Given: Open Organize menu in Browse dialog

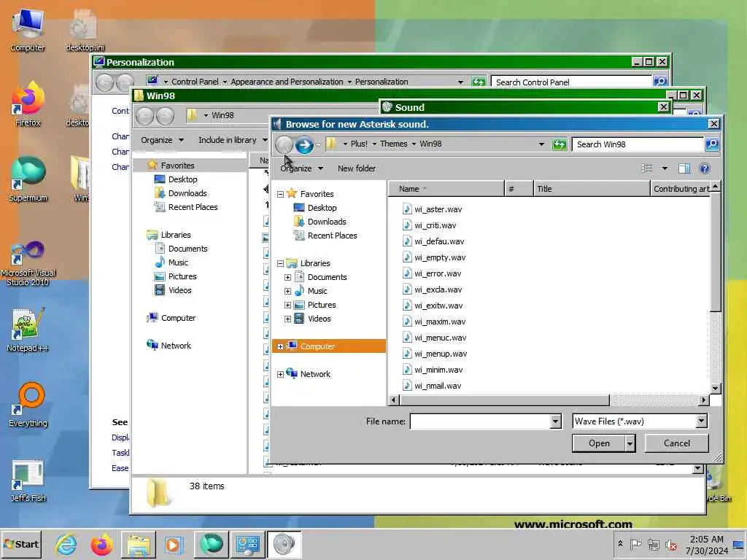Looking at the screenshot, I should 301,168.
